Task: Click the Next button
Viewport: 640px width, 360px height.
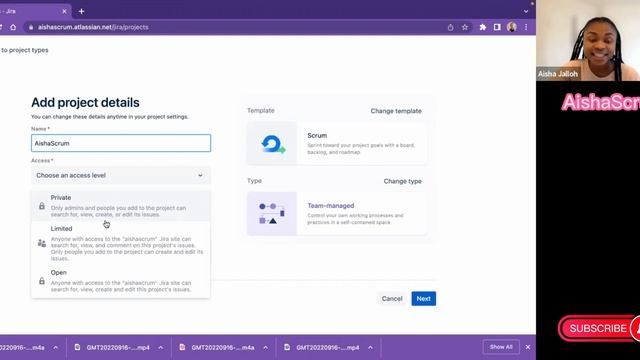Action: click(x=424, y=299)
